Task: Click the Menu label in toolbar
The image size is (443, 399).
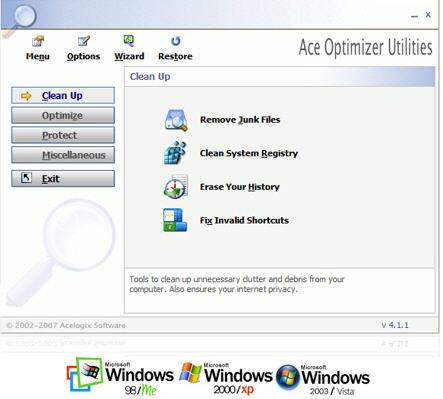Action: click(x=38, y=56)
